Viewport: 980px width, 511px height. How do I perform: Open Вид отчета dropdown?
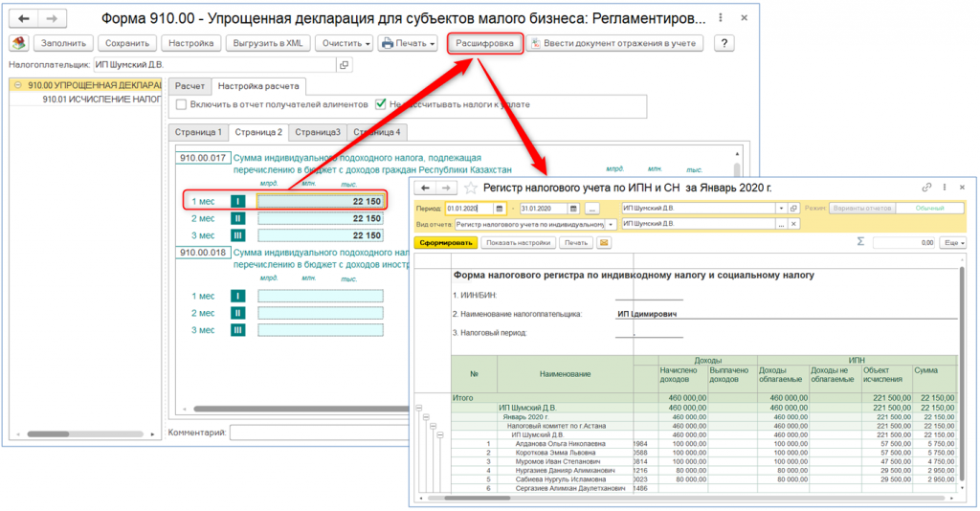(x=611, y=224)
